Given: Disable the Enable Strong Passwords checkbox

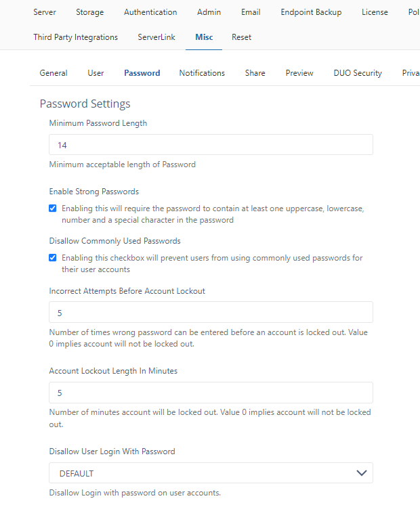Looking at the screenshot, I should pyautogui.click(x=52, y=208).
